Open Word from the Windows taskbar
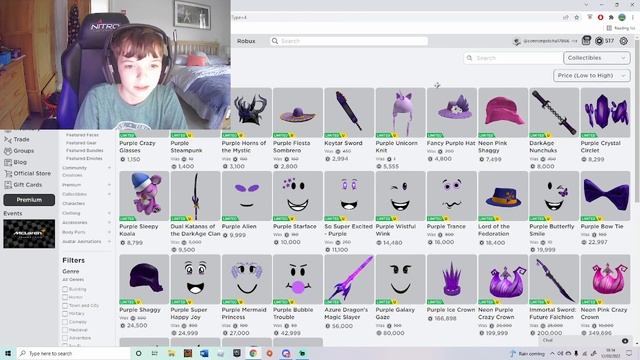This screenshot has width=640, height=360. 204,353
